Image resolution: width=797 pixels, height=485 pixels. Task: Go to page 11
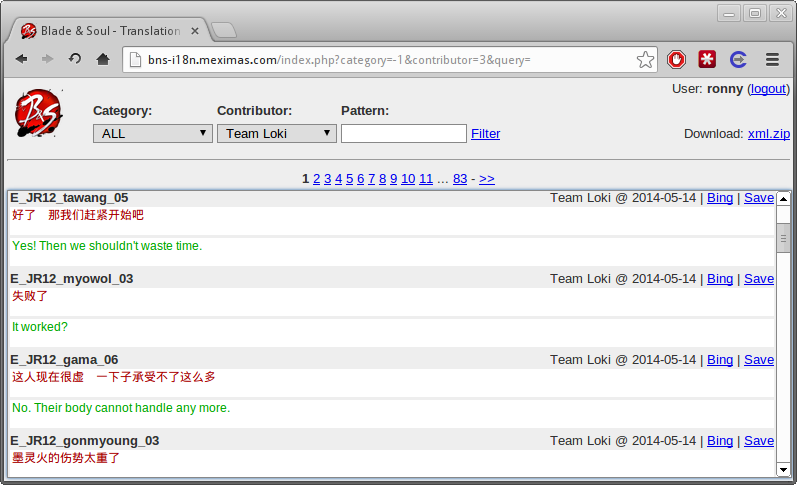(x=426, y=179)
